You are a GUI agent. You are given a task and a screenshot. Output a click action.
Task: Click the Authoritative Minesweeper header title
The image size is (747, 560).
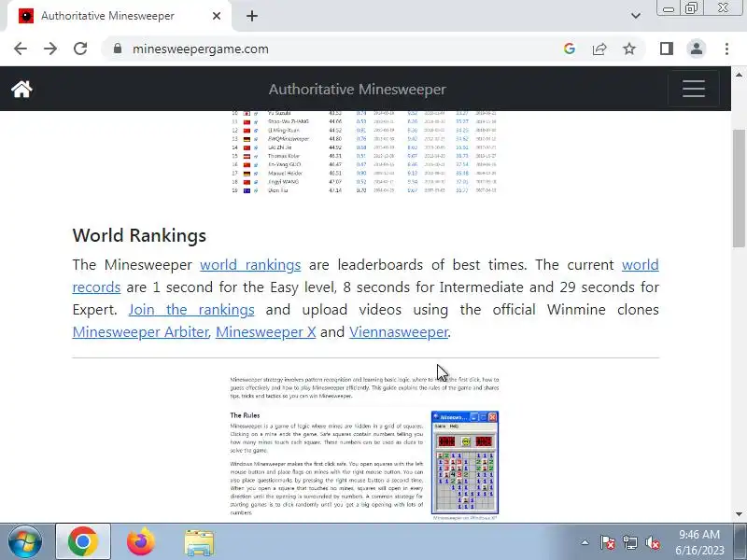[358, 89]
